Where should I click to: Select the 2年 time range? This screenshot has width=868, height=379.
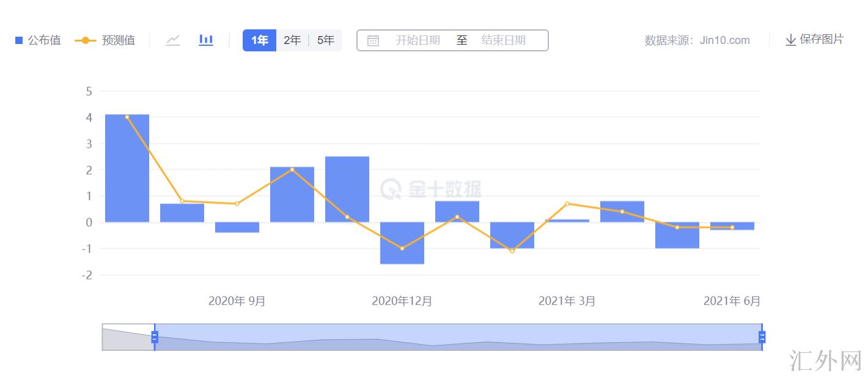292,40
